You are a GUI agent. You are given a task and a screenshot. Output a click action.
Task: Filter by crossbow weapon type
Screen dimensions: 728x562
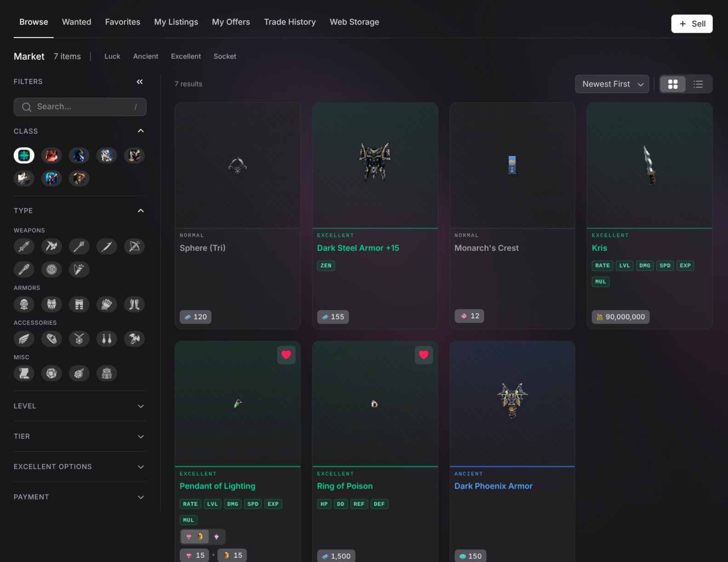pyautogui.click(x=134, y=246)
